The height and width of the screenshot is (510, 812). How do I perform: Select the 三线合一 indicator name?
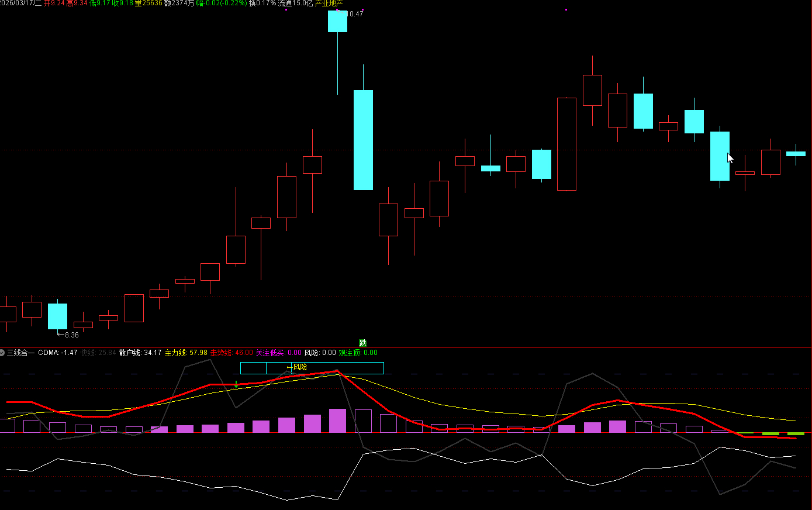[x=20, y=353]
